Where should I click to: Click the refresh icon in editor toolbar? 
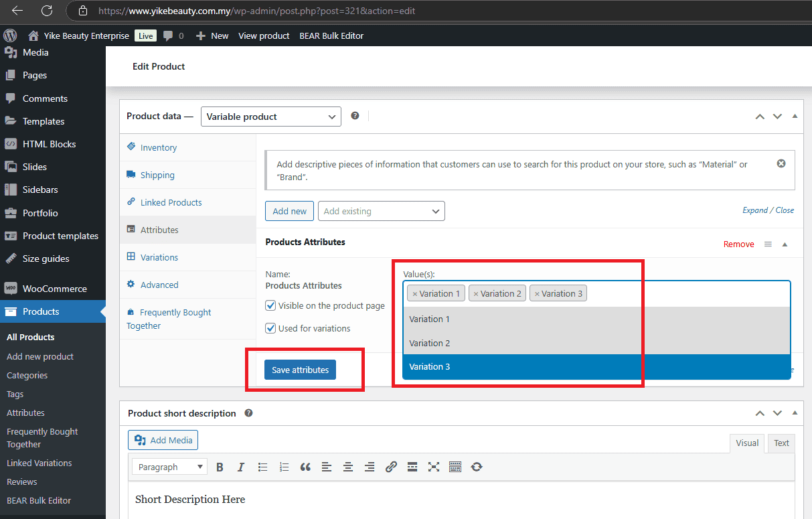pyautogui.click(x=477, y=467)
